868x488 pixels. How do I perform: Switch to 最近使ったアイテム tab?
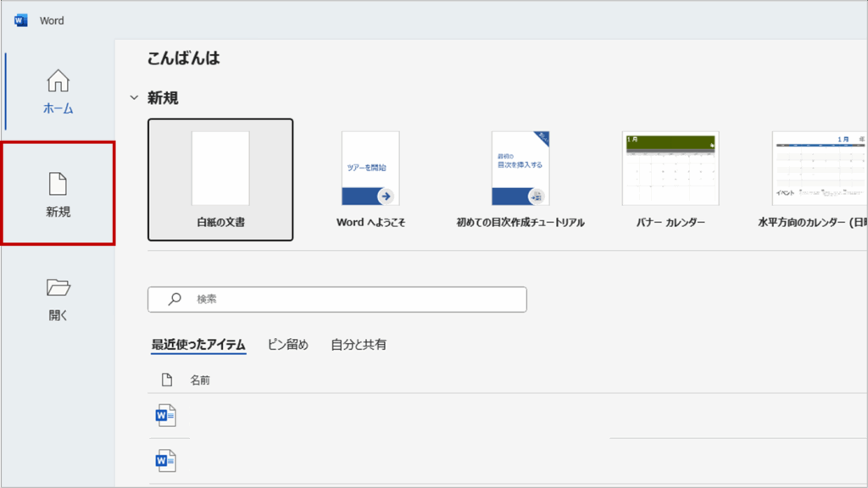pos(198,345)
